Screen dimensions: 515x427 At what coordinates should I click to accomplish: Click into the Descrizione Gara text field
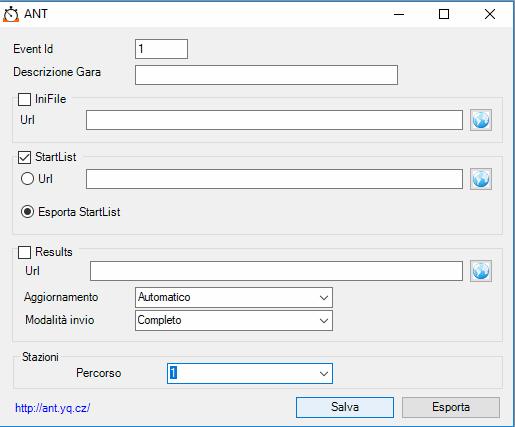coord(266,75)
